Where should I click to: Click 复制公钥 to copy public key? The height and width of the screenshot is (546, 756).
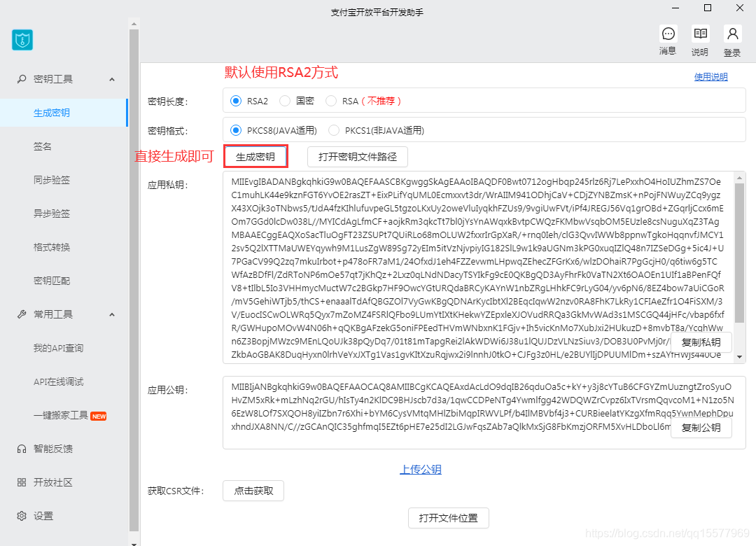click(x=701, y=428)
